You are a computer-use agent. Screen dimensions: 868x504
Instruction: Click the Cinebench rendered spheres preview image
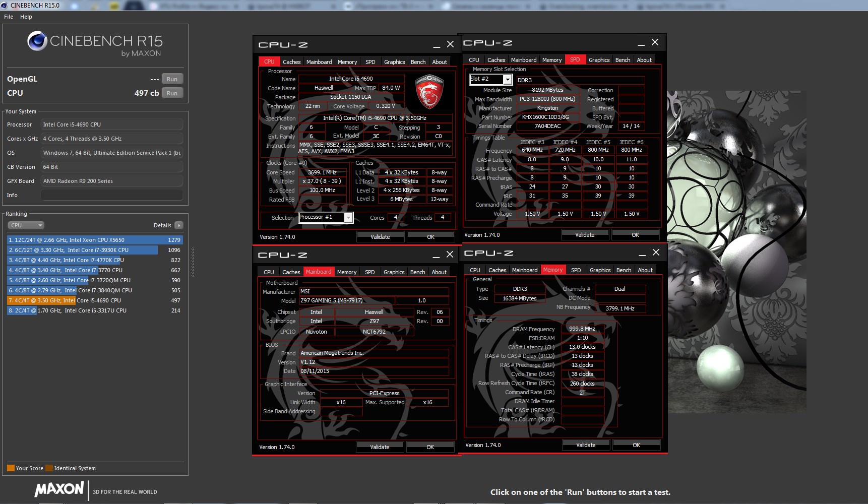(736, 252)
